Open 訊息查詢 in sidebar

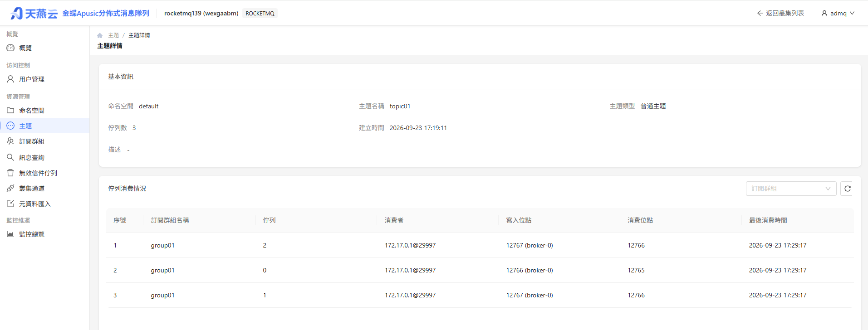pos(44,157)
